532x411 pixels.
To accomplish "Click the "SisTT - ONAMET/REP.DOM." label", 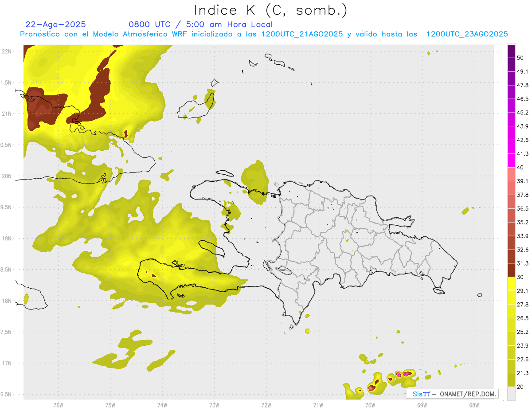I will 452,394.
